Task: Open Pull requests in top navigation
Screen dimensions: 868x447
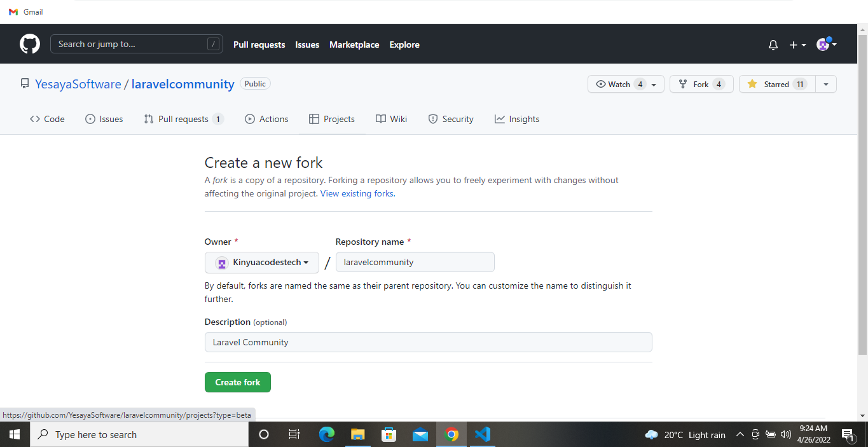Action: (x=259, y=45)
